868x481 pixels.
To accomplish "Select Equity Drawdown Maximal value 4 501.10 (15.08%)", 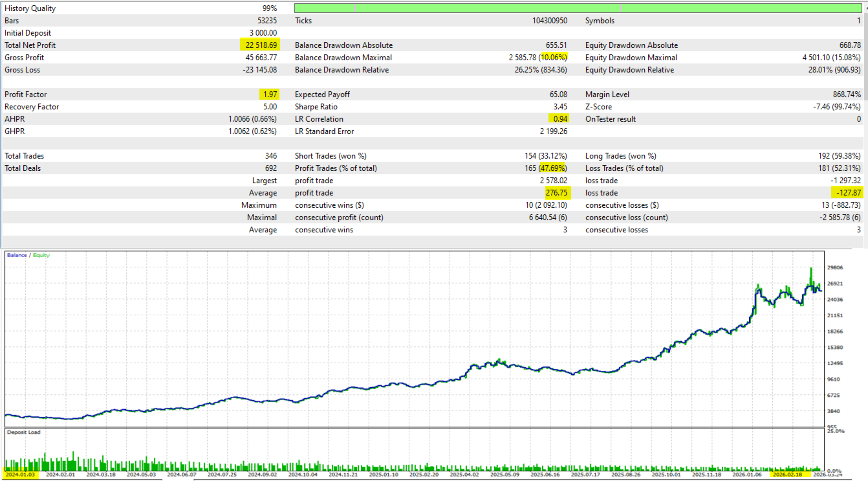I will (832, 58).
